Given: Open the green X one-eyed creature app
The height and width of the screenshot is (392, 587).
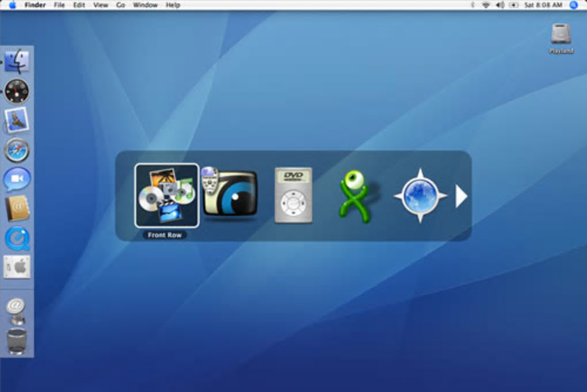Looking at the screenshot, I should coord(356,196).
